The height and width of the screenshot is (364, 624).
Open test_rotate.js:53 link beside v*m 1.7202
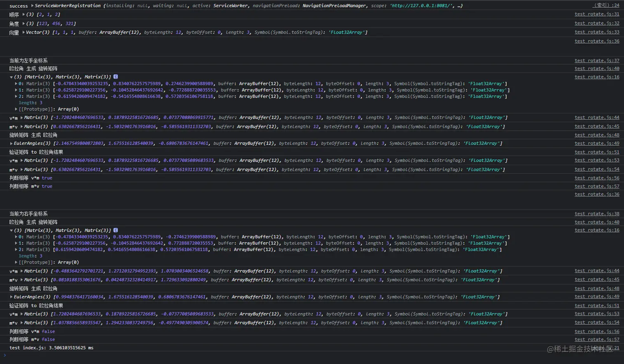(x=597, y=314)
